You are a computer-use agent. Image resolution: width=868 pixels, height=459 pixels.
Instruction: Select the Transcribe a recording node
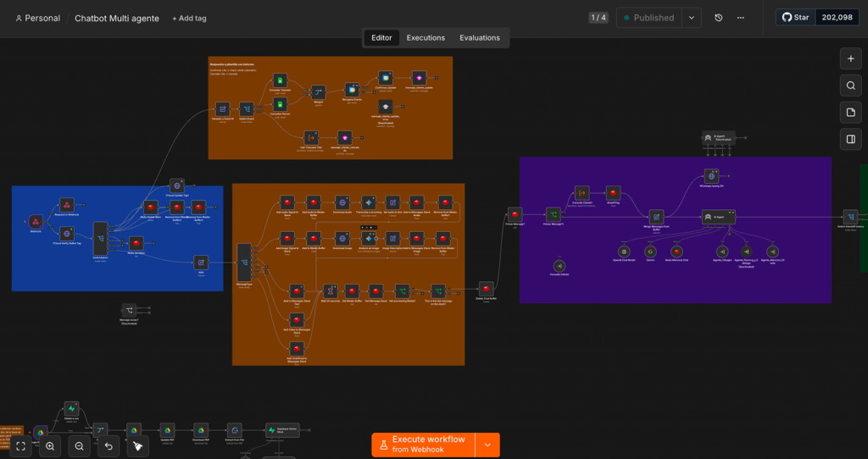pos(369,202)
